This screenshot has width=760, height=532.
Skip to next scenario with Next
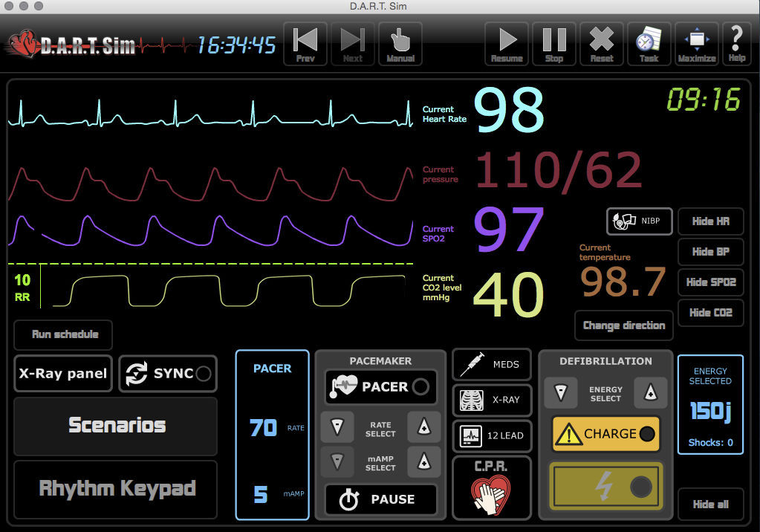click(352, 43)
